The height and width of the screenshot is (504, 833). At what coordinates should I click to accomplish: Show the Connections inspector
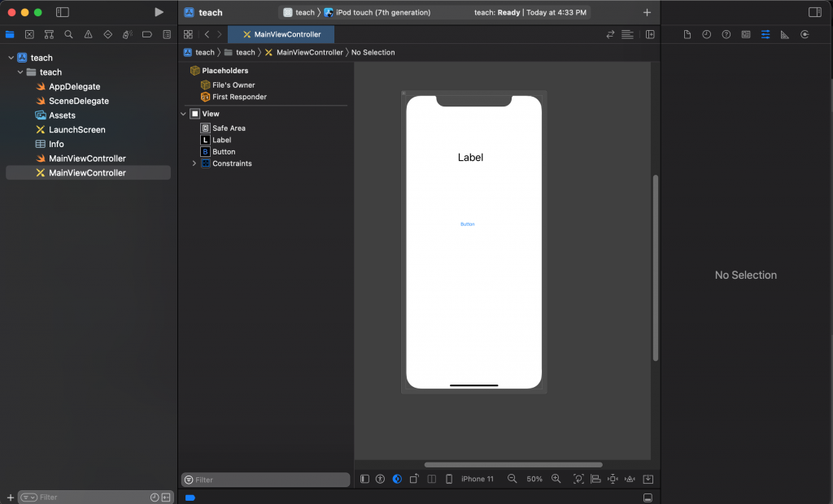805,35
